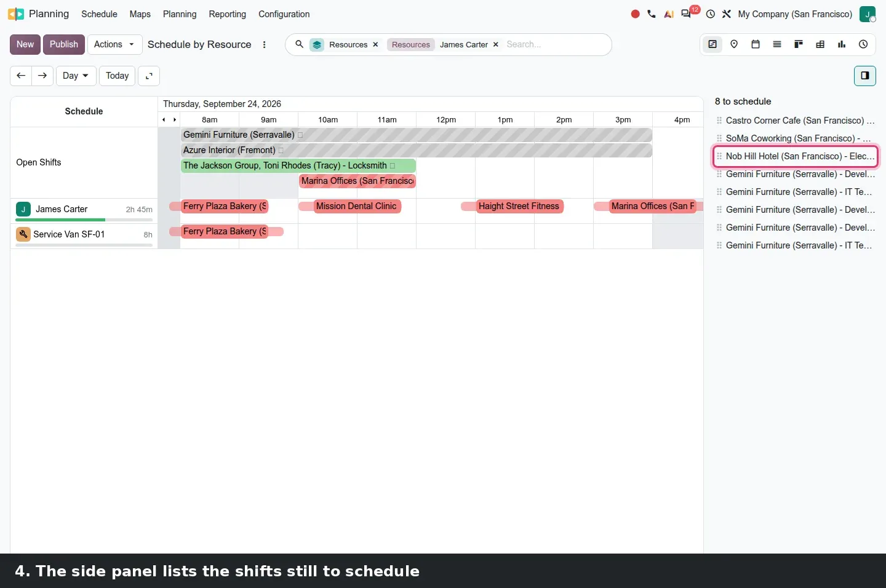
Task: Click the Open Shifts row label
Action: point(39,162)
